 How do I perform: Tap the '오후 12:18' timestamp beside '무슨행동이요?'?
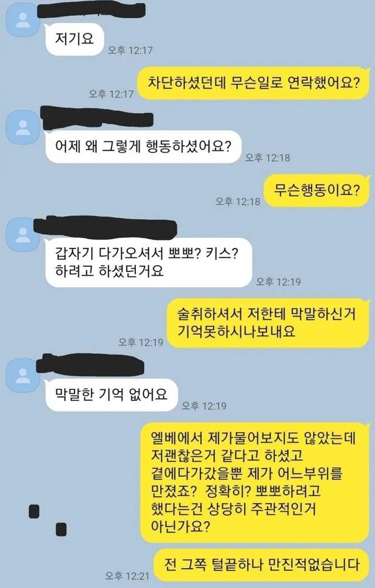pyautogui.click(x=237, y=202)
